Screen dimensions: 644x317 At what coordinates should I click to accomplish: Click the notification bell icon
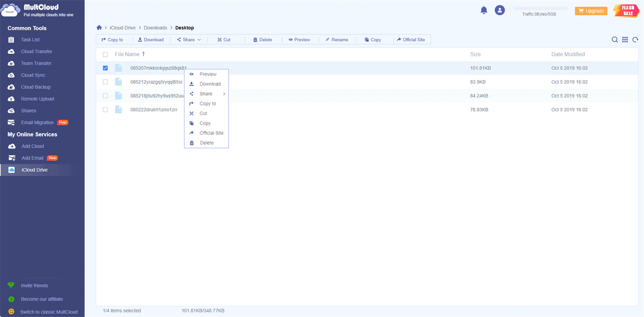point(483,10)
